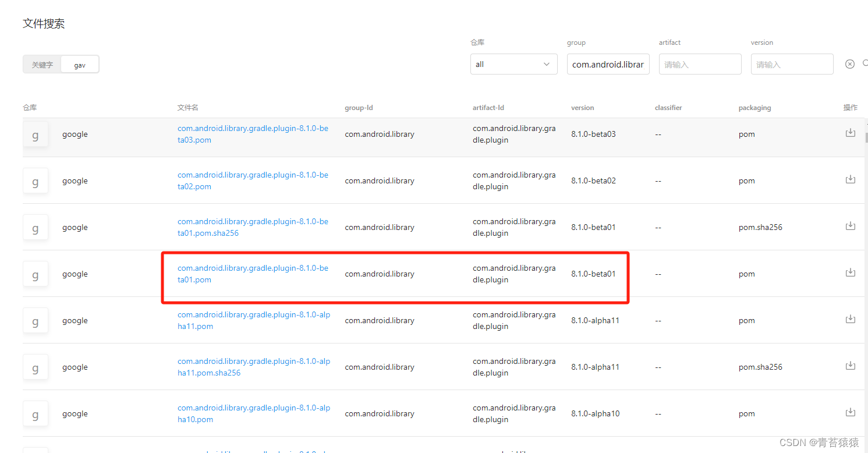Click the 文件搜索 page heading
The width and height of the screenshot is (868, 453).
click(44, 24)
